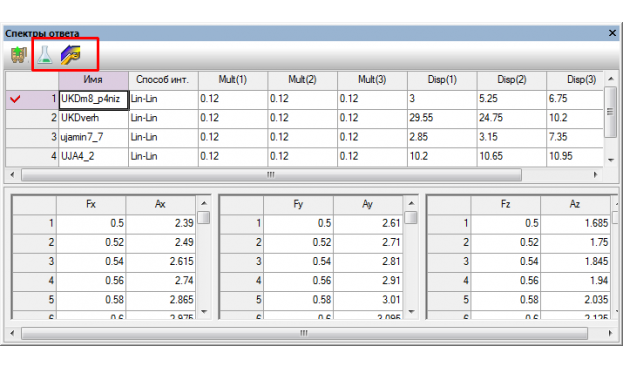Select Ay value 2.91
This screenshot has width=623, height=370.
click(368, 281)
